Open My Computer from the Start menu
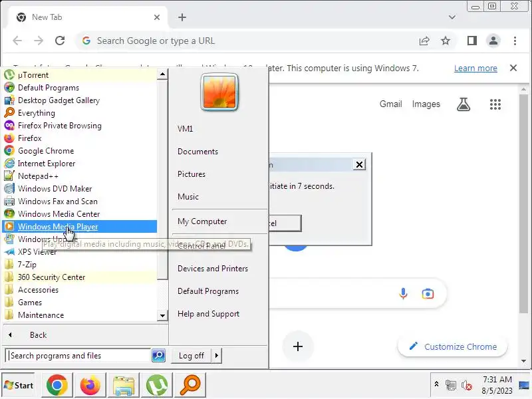The width and height of the screenshot is (532, 399). pyautogui.click(x=202, y=221)
